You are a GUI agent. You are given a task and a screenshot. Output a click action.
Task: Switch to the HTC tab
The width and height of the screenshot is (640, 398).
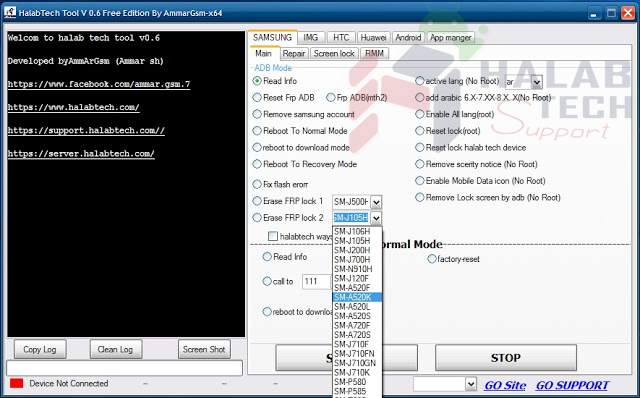(341, 38)
